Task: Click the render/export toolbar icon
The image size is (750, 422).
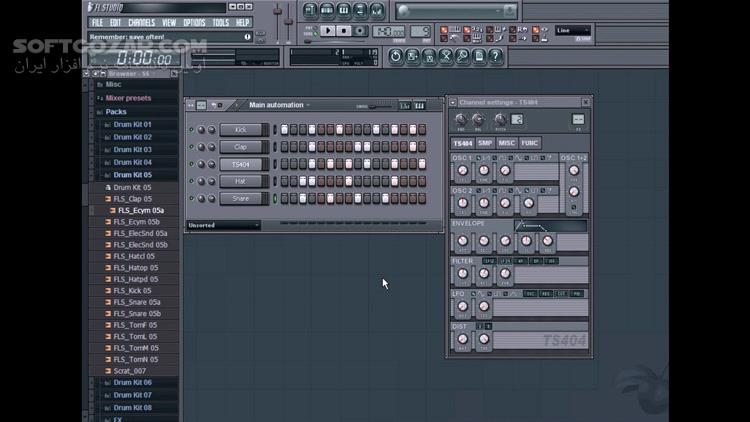Action: click(429, 56)
